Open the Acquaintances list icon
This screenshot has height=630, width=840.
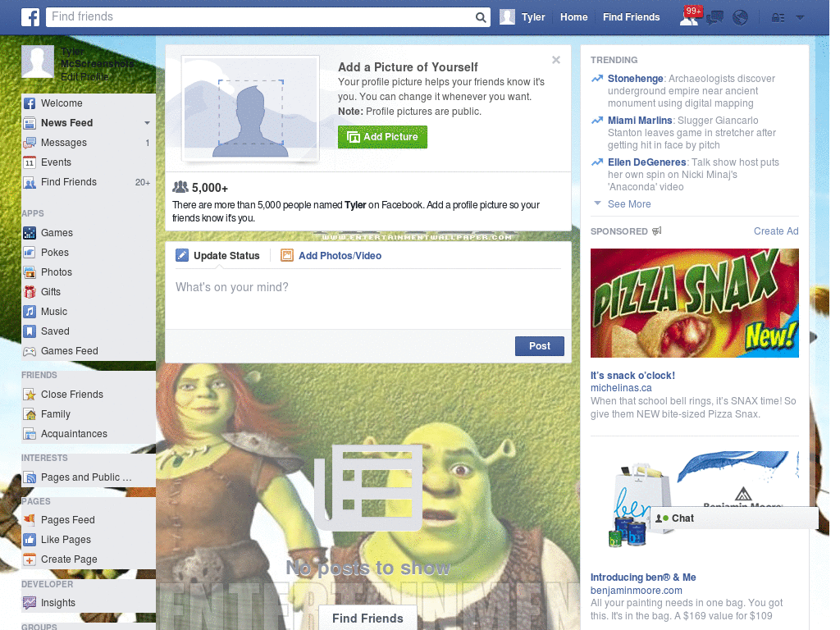pos(30,434)
